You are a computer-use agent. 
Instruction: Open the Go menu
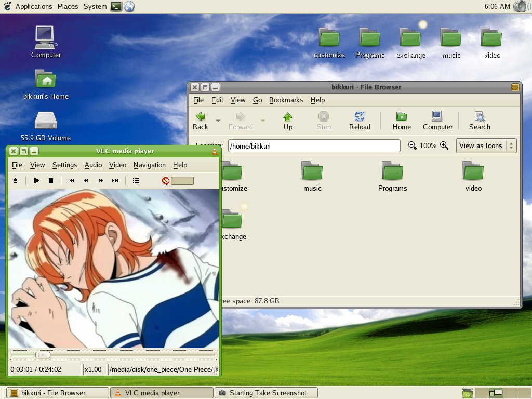[257, 100]
